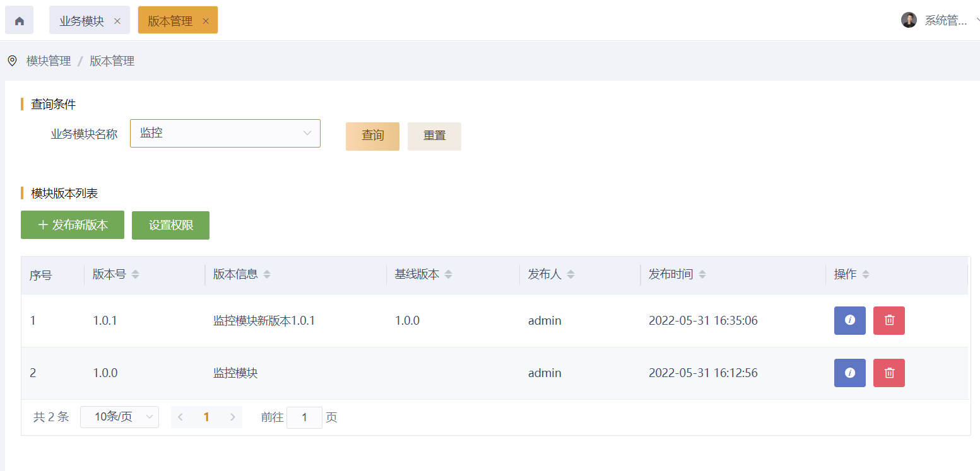Open 设置权限 settings
This screenshot has height=471, width=980.
coord(170,225)
